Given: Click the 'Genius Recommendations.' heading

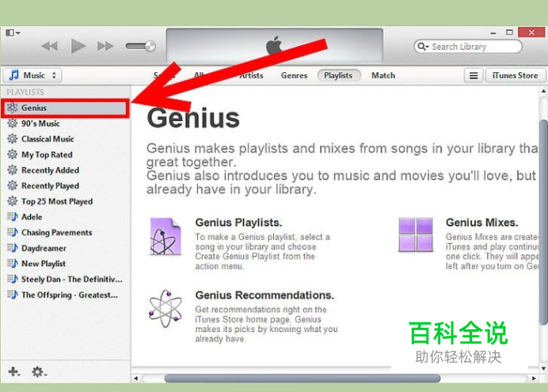Looking at the screenshot, I should pos(264,295).
